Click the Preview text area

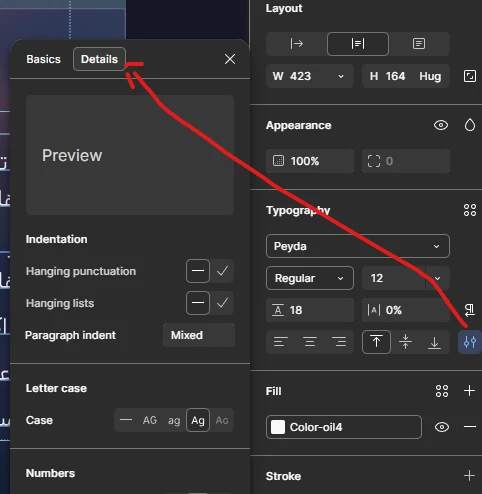(x=130, y=155)
